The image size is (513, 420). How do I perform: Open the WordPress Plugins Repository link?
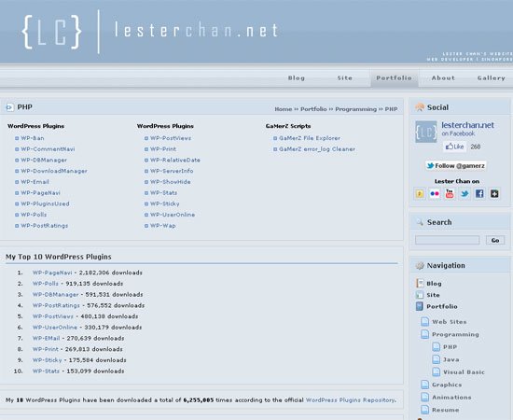pos(350,400)
